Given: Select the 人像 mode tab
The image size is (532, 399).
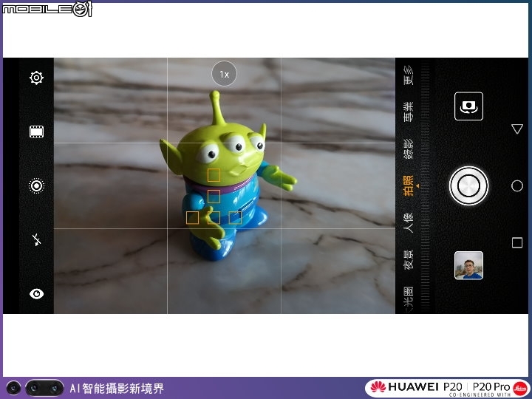Looking at the screenshot, I should [x=409, y=222].
